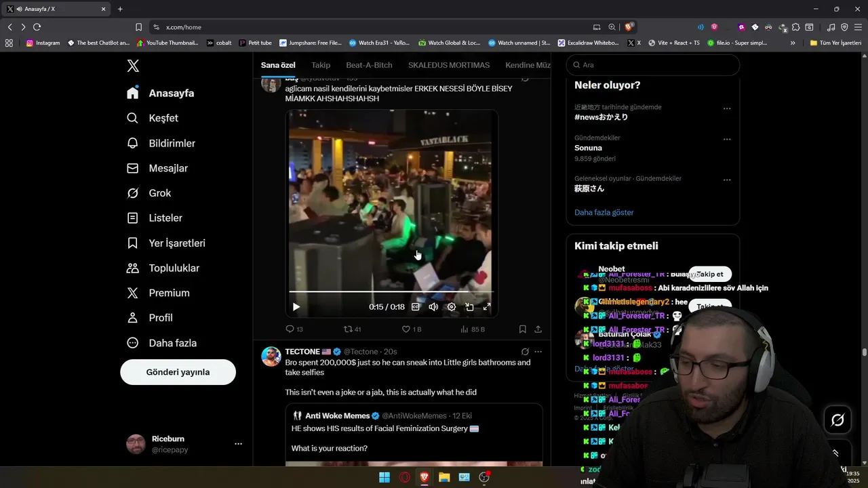
Task: Switch to Beat-A-Bitch tab
Action: tap(369, 65)
